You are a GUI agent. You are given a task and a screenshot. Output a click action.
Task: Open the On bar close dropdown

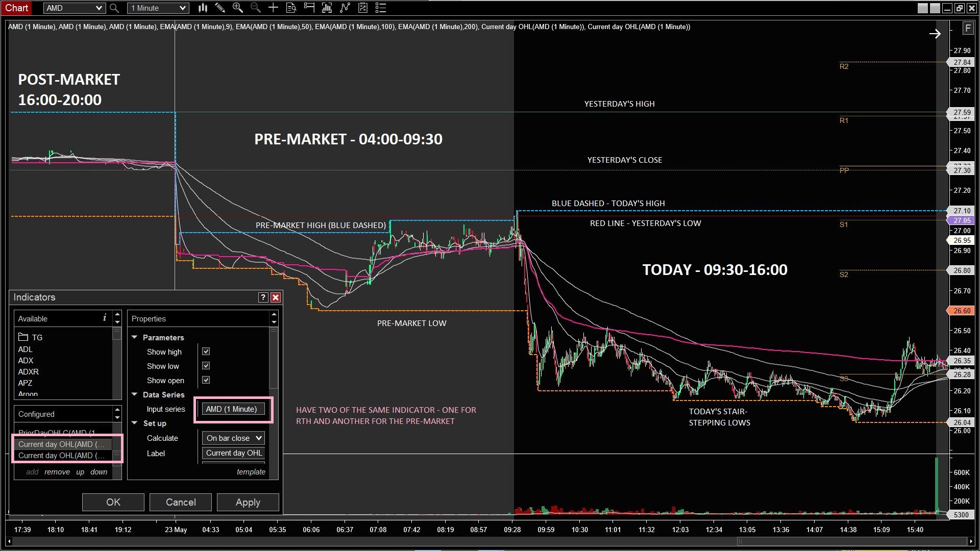tap(234, 438)
